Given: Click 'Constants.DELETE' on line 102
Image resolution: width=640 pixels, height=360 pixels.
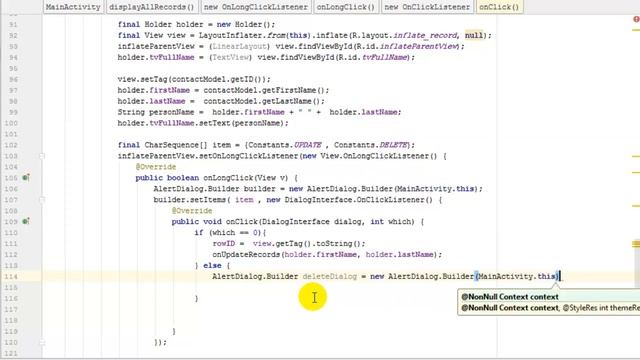Looking at the screenshot, I should (371, 145).
